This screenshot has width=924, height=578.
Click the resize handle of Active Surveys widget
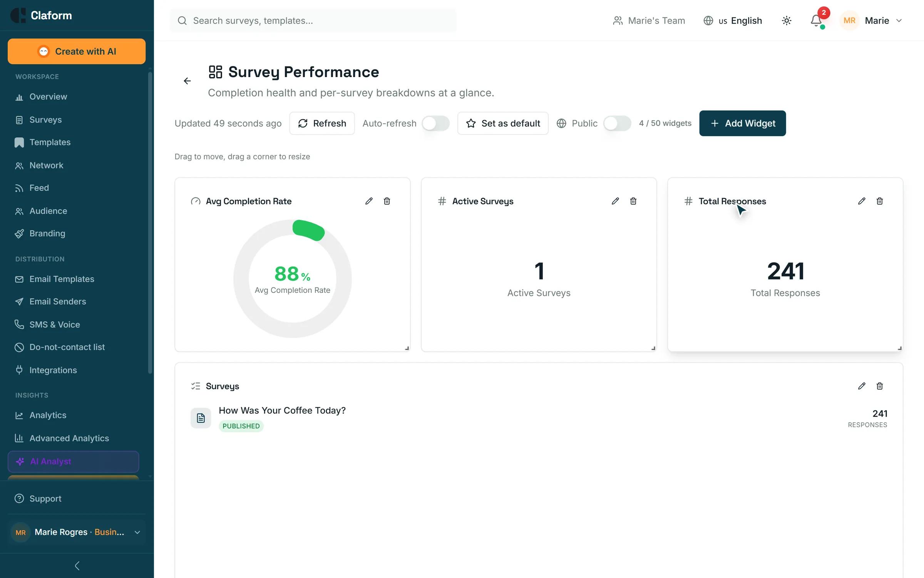point(653,348)
